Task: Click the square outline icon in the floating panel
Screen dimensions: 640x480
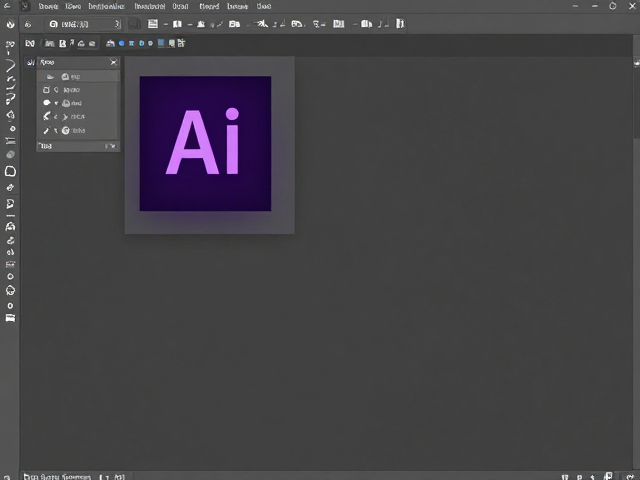Action: click(46, 89)
